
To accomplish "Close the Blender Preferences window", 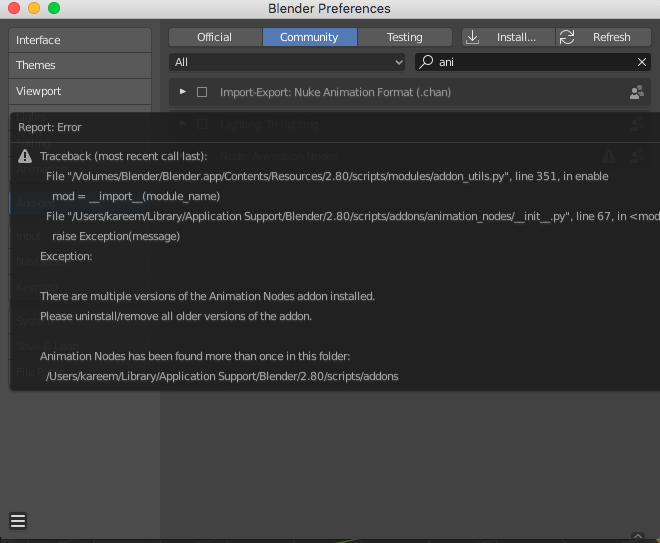I will click(14, 8).
